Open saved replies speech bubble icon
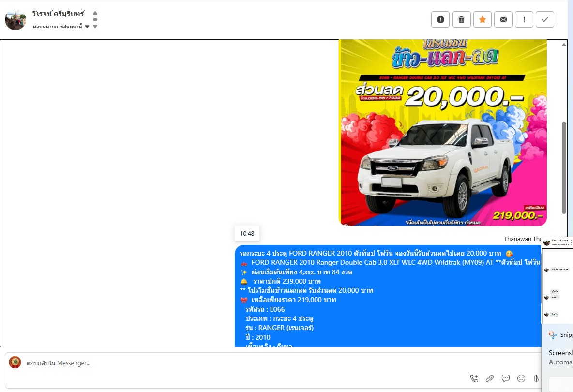This screenshot has width=573, height=392. 505,378
